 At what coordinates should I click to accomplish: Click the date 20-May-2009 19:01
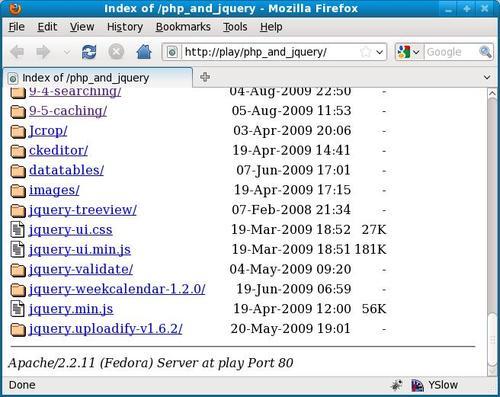[290, 329]
